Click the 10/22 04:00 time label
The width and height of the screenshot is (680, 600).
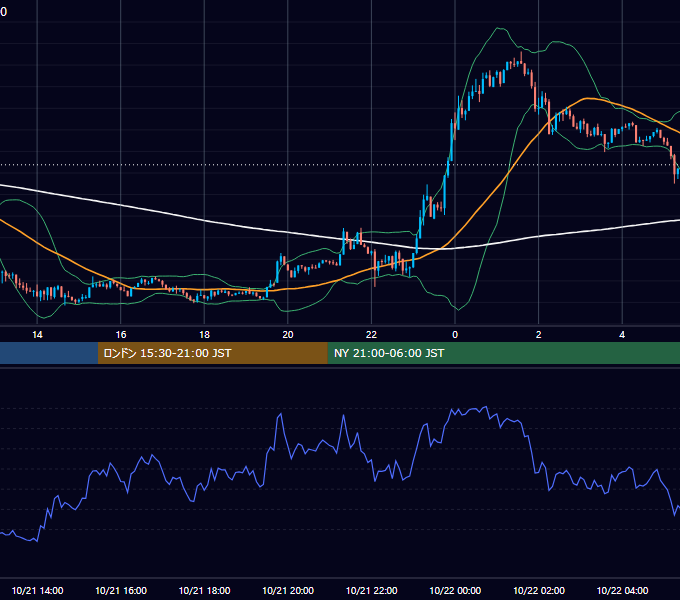click(x=622, y=590)
